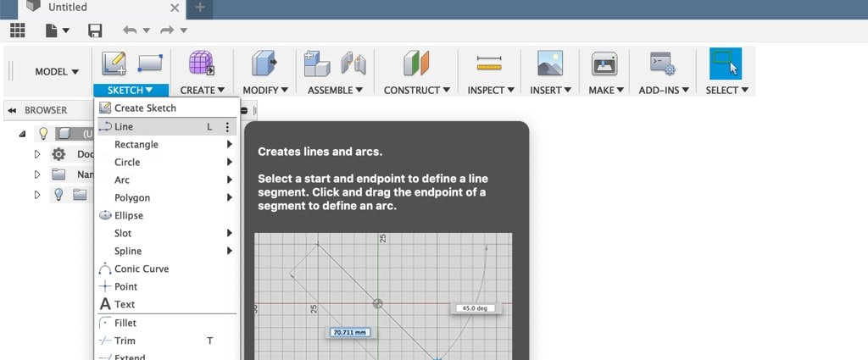This screenshot has height=360, width=868.
Task: Choose Create Sketch from the menu
Action: [x=167, y=108]
